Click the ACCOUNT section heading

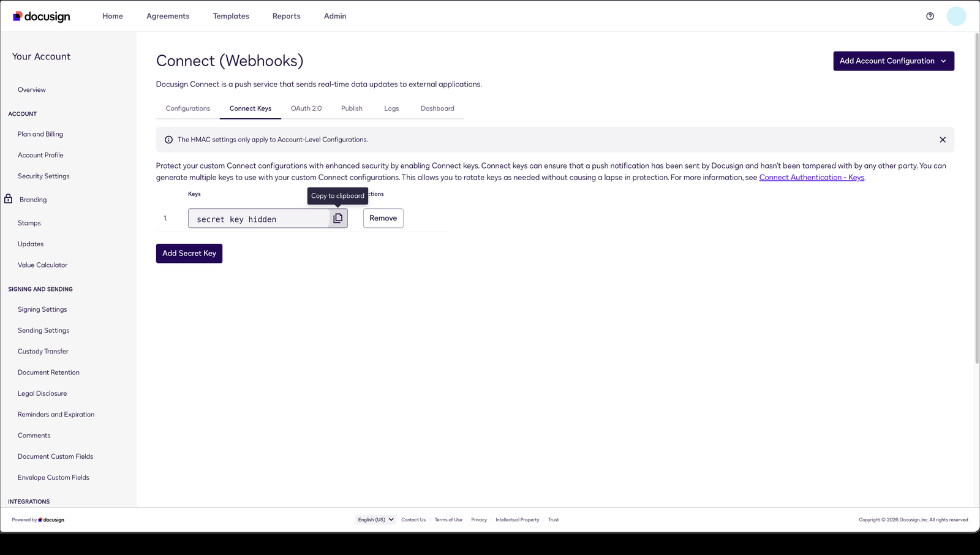click(23, 114)
